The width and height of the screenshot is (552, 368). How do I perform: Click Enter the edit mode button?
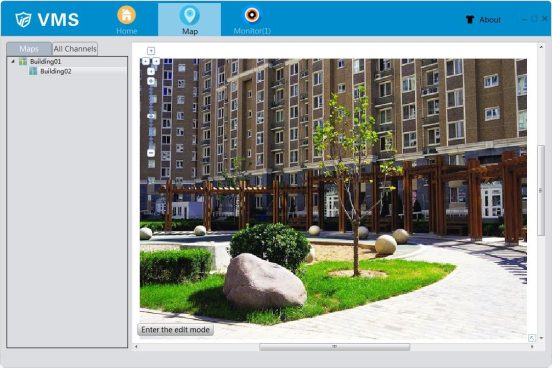(x=175, y=330)
